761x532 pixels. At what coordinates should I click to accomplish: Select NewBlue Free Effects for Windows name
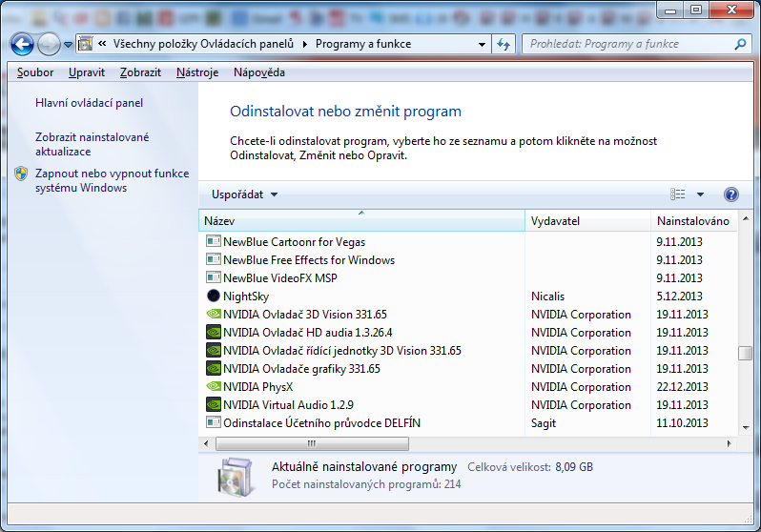(x=309, y=260)
